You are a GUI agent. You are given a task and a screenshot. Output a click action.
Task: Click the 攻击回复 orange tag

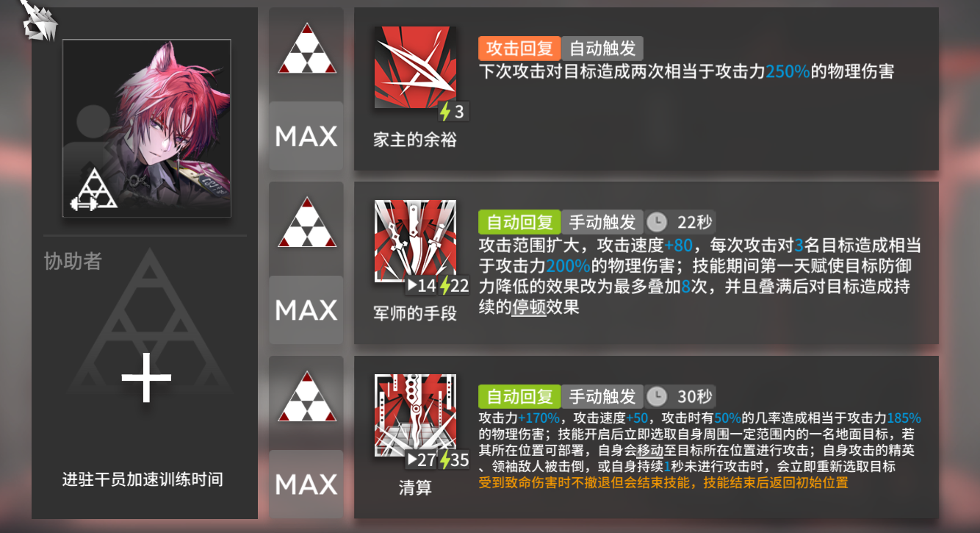click(x=519, y=49)
